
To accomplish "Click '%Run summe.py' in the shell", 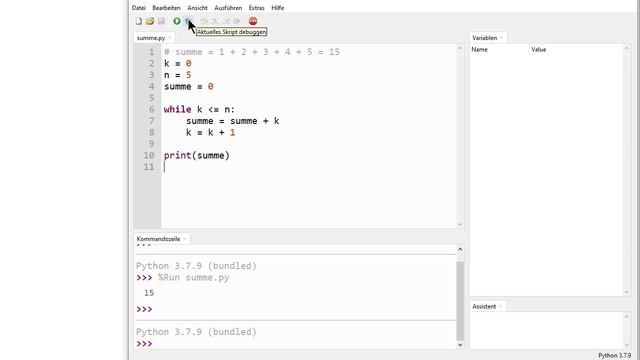I will (x=193, y=278).
